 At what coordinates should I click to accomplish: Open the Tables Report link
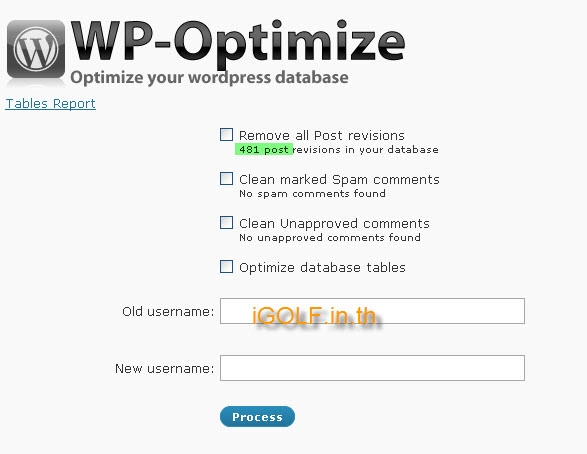pyautogui.click(x=51, y=103)
